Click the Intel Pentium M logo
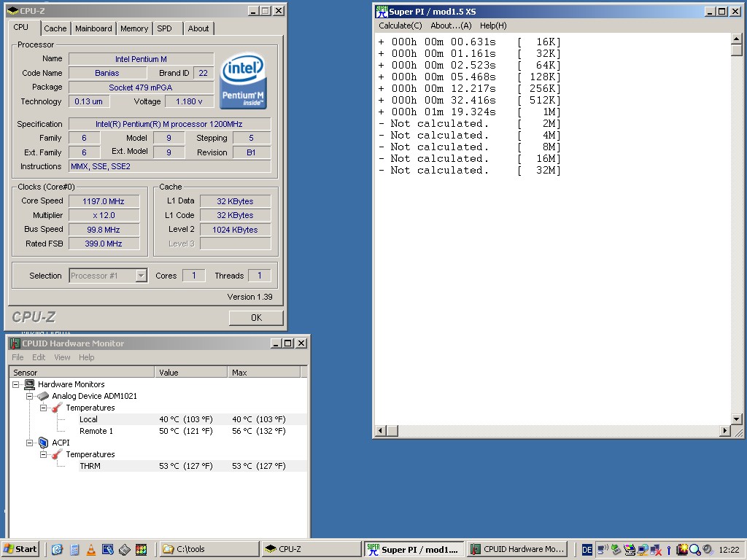This screenshot has width=747, height=560. (243, 80)
